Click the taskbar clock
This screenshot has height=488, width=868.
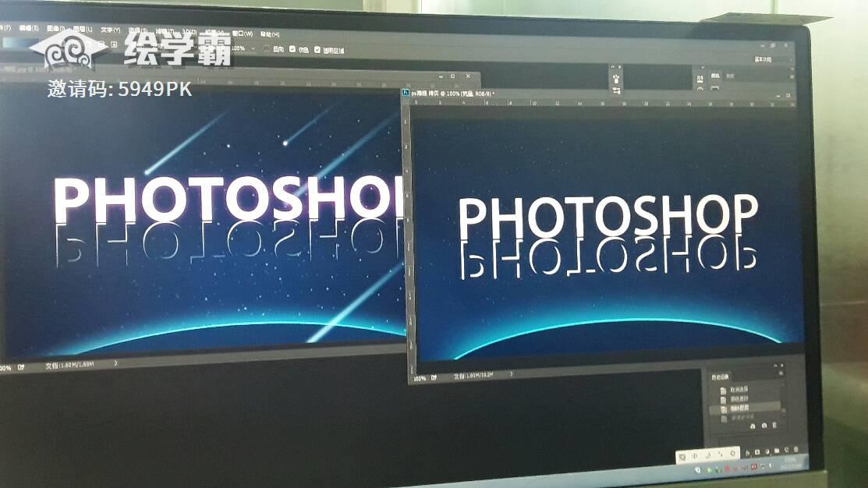[791, 462]
